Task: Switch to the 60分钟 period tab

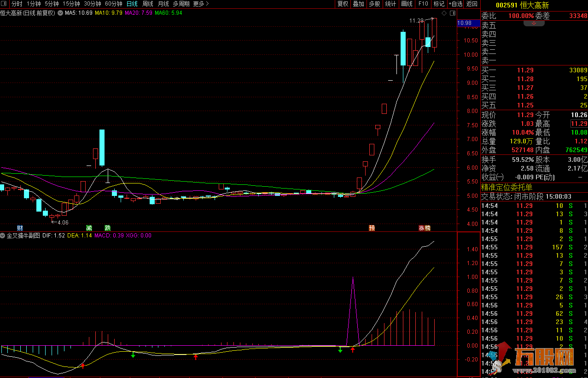Action: (113, 4)
